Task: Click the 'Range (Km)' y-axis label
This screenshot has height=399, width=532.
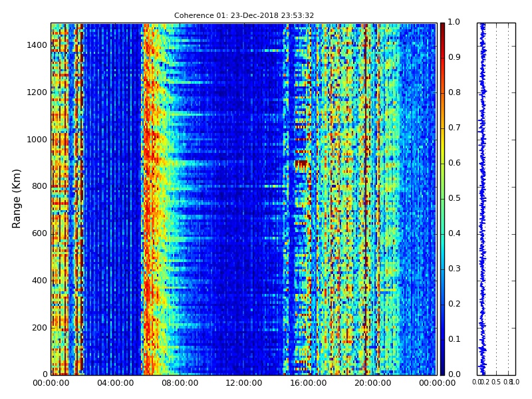Action: click(x=16, y=199)
